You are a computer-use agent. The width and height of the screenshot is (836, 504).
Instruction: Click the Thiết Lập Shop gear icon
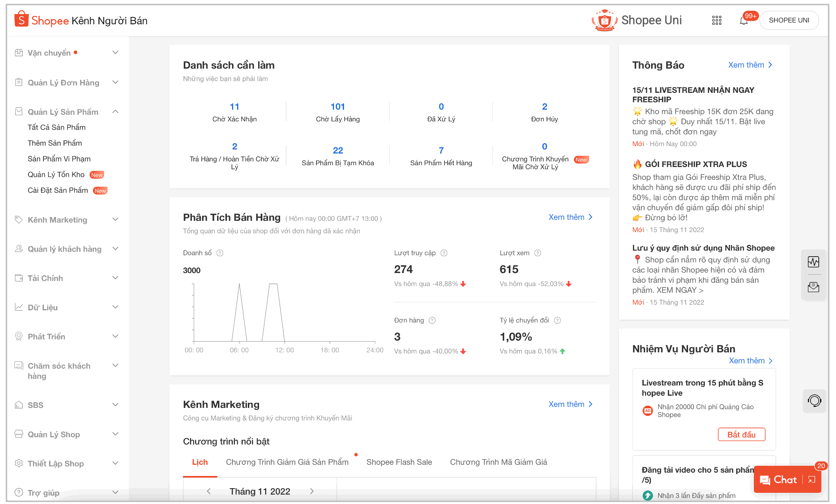click(x=18, y=463)
